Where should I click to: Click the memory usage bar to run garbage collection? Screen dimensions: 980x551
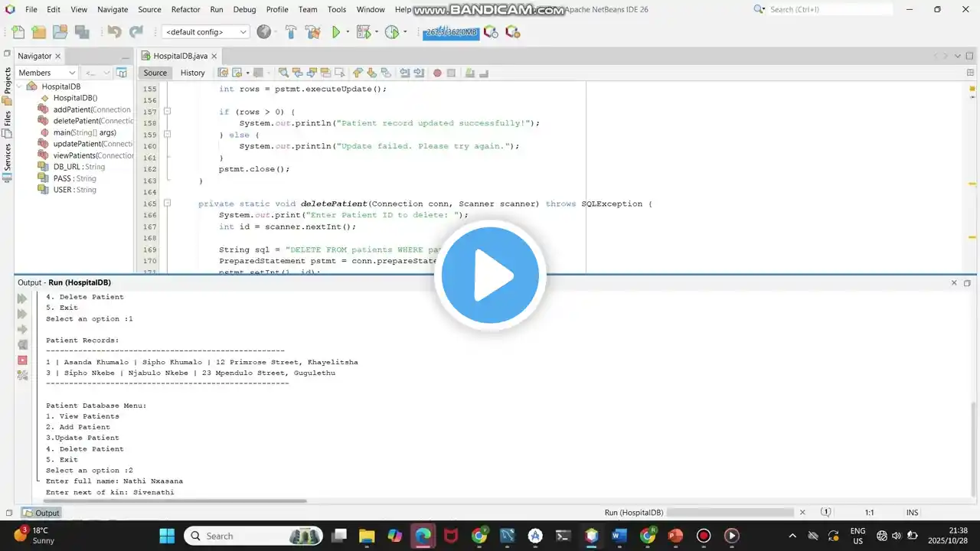pos(451,32)
